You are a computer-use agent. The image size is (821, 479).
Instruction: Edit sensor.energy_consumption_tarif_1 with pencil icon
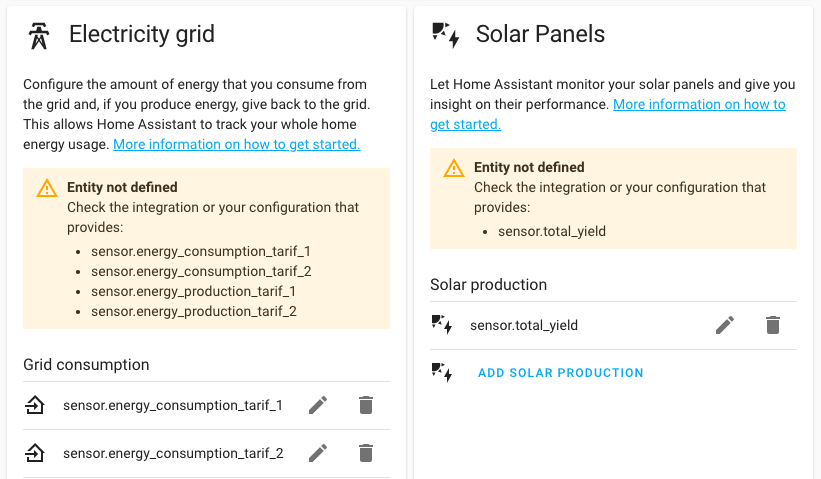[x=318, y=405]
